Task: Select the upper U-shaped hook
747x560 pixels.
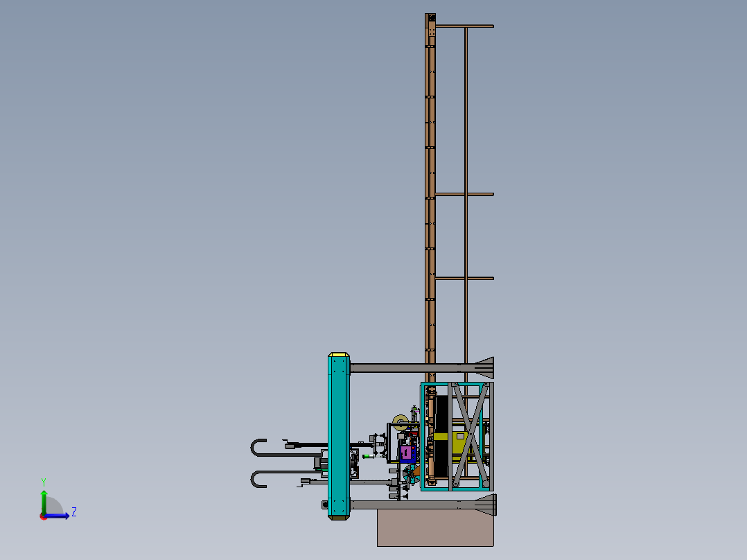Action: pos(285,448)
